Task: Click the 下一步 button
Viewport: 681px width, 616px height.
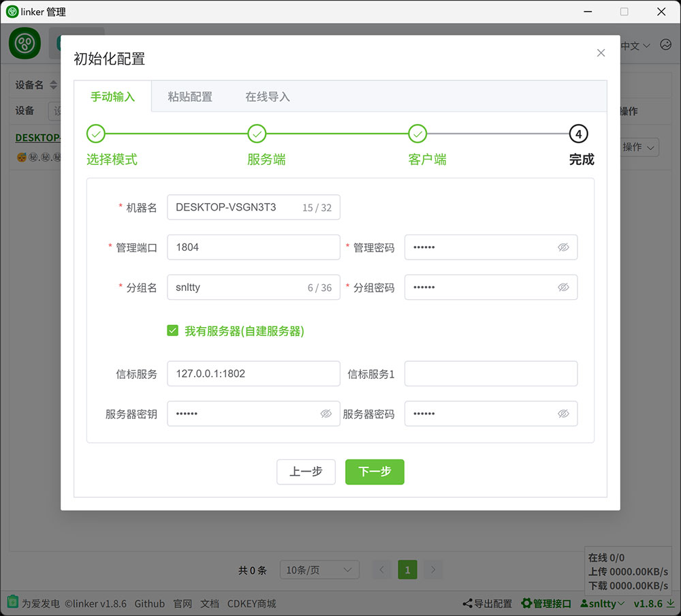Action: click(375, 472)
